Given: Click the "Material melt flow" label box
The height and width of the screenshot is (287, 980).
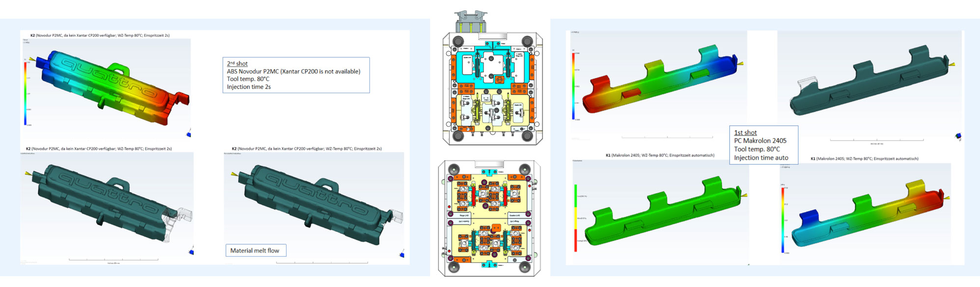Looking at the screenshot, I should point(255,251).
